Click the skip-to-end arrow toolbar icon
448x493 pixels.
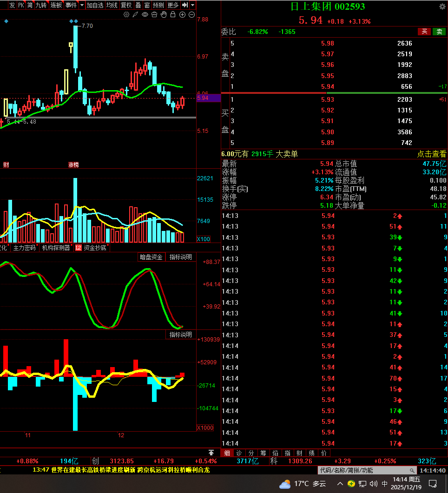(185, 5)
